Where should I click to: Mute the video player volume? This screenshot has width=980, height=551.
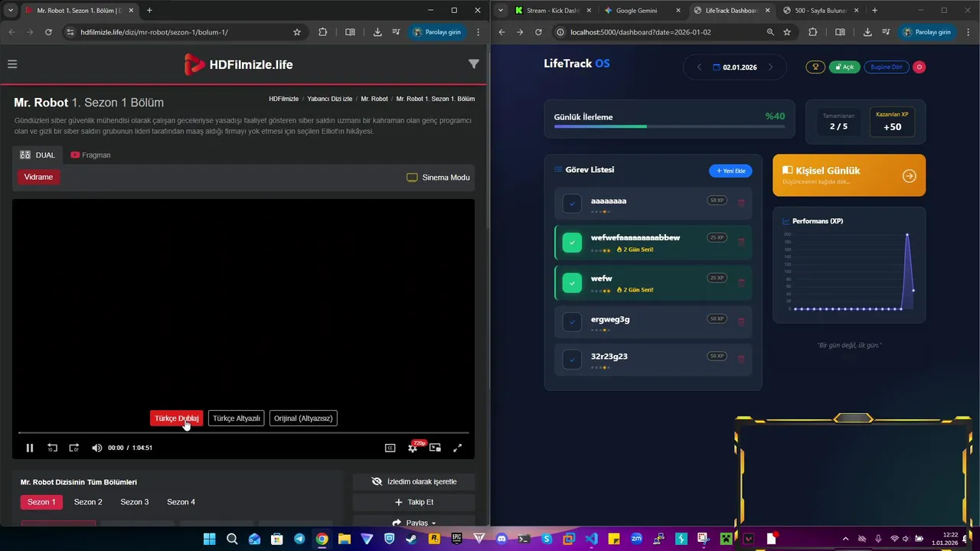pos(96,448)
